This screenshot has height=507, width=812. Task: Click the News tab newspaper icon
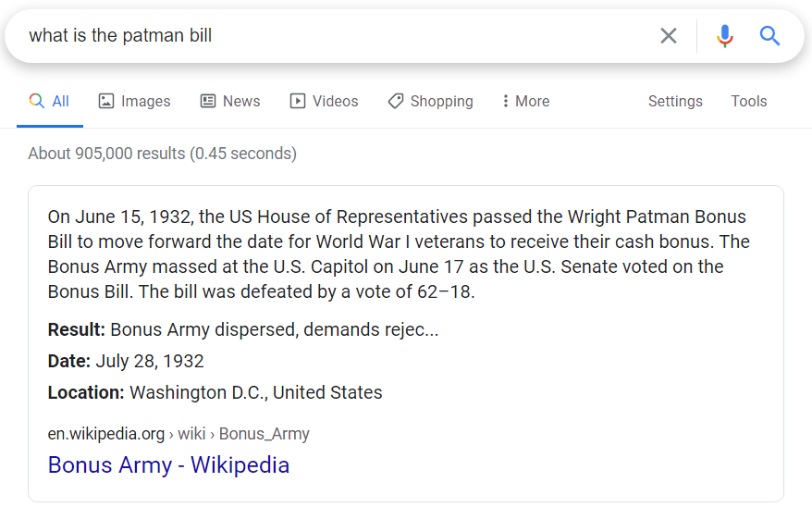coord(208,101)
